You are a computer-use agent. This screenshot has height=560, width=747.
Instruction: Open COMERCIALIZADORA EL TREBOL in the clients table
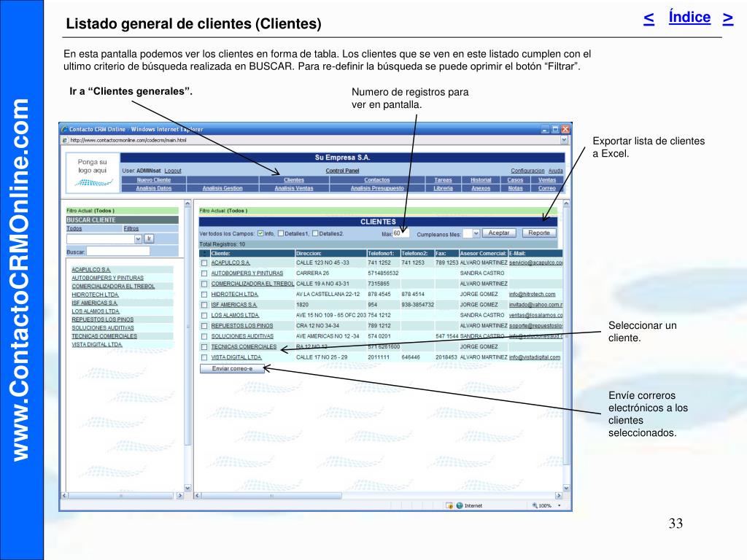[x=252, y=284]
